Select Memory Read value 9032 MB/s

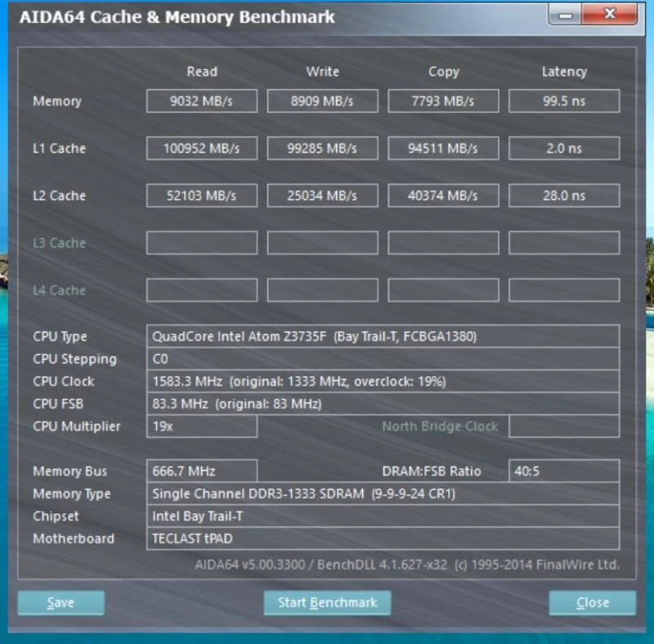click(x=202, y=101)
